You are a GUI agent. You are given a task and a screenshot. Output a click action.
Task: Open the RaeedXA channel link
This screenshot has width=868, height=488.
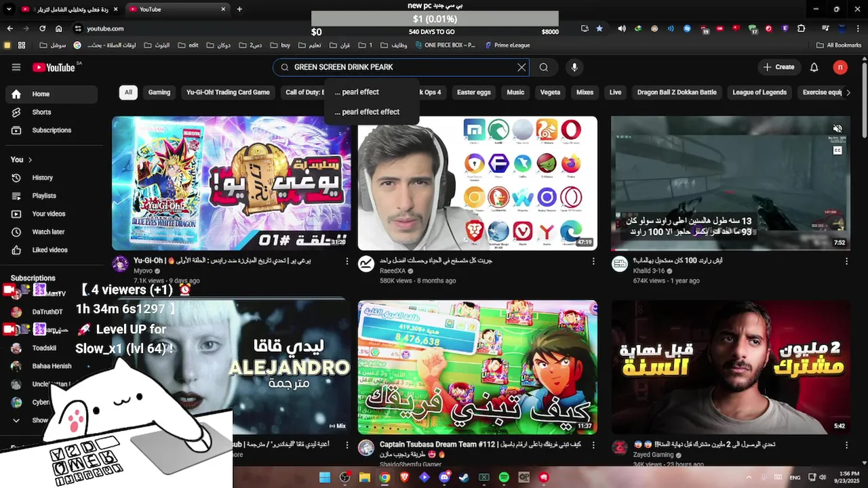coord(393,271)
